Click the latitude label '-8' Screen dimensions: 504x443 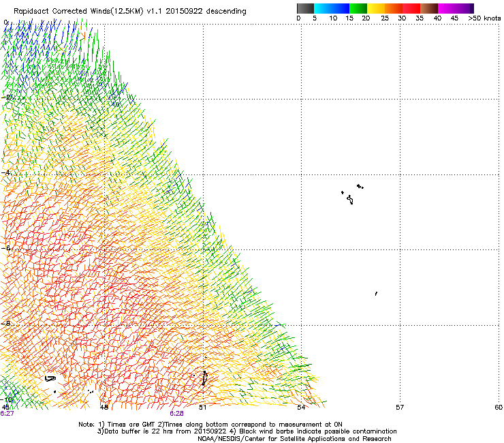[6, 323]
